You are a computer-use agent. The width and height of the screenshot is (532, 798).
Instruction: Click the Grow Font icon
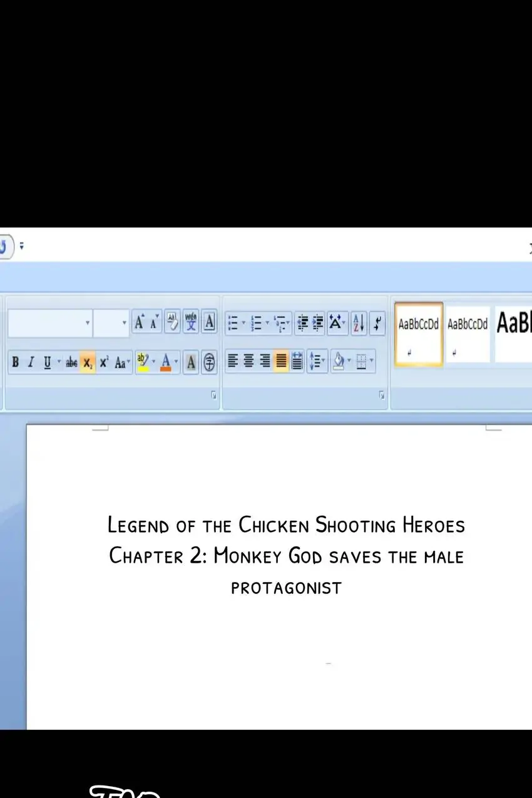click(139, 323)
